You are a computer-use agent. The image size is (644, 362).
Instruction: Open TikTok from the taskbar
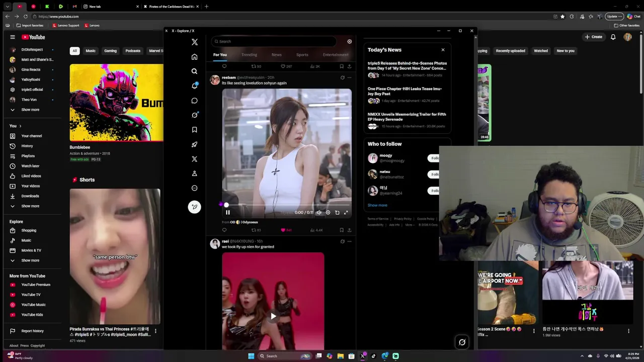(x=373, y=356)
